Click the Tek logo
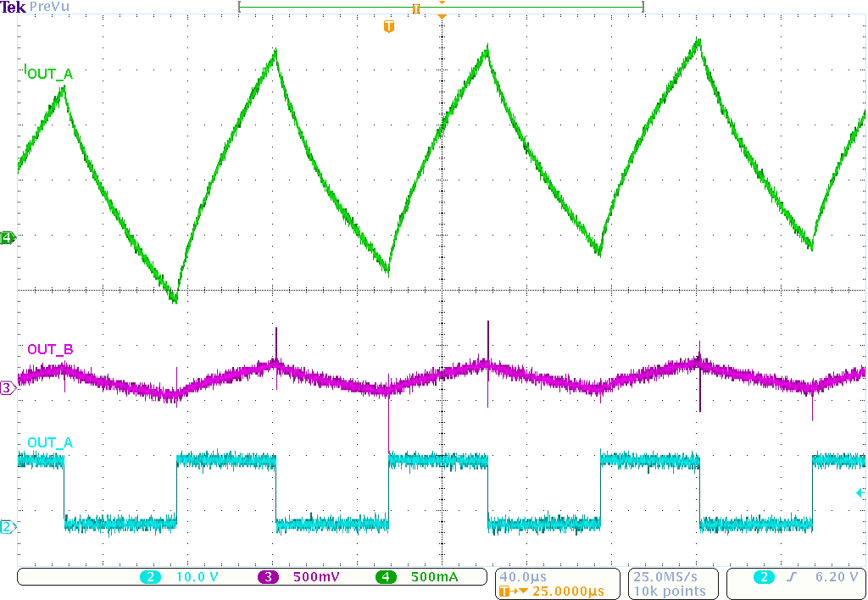Image resolution: width=868 pixels, height=600 pixels. coord(12,7)
